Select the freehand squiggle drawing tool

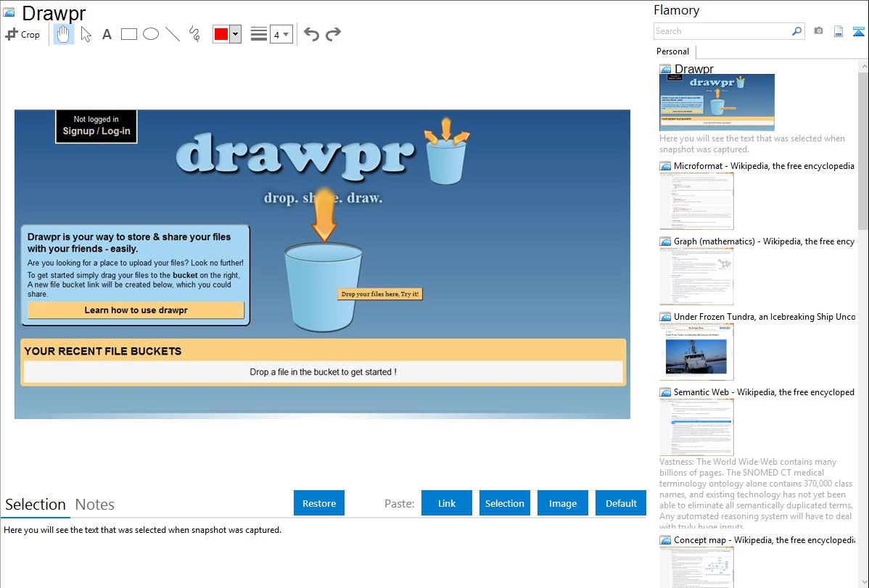click(x=194, y=34)
